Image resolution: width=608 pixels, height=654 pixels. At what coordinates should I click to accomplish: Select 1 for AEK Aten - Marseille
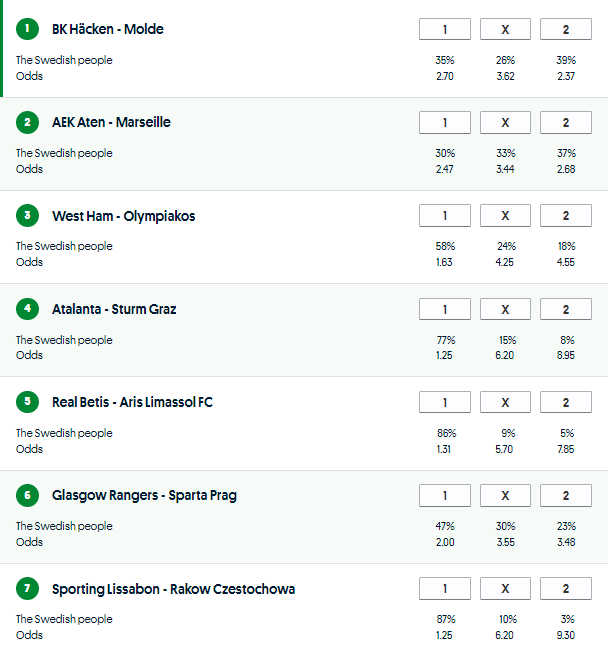(x=445, y=123)
